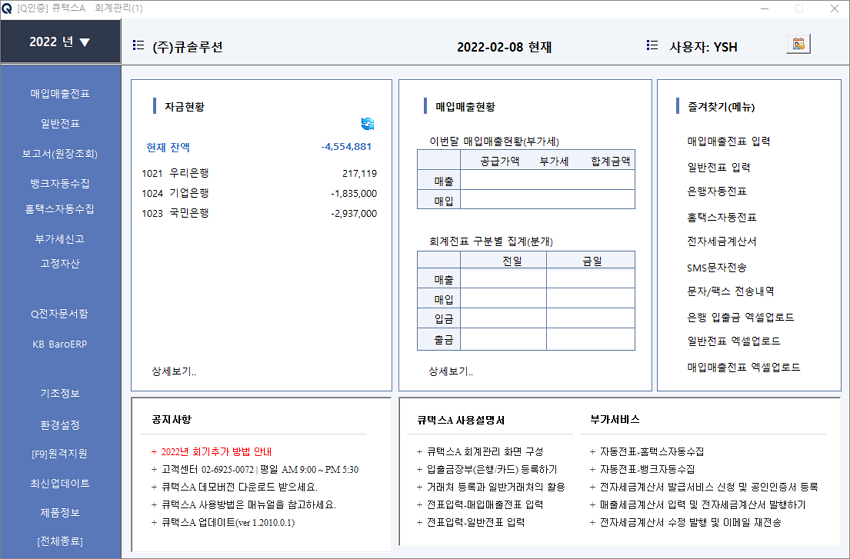Open KB BaroERP in the sidebar
This screenshot has width=850, height=559.
coord(60,344)
